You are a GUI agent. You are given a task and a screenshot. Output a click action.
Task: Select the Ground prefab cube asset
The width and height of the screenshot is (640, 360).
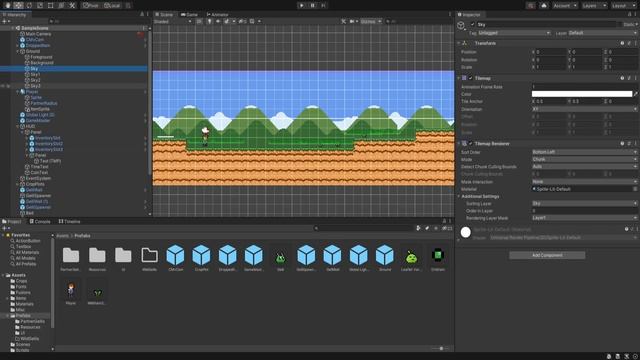pos(384,255)
